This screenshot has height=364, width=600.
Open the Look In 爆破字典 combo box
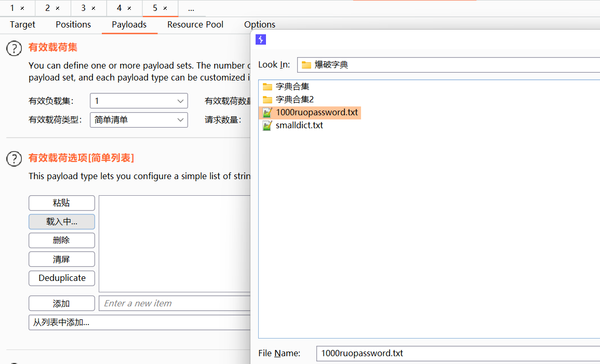[448, 64]
